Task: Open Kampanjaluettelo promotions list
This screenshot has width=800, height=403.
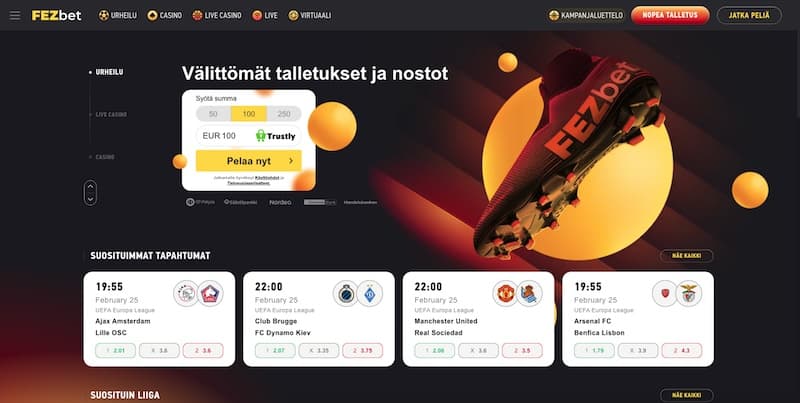Action: coord(586,15)
